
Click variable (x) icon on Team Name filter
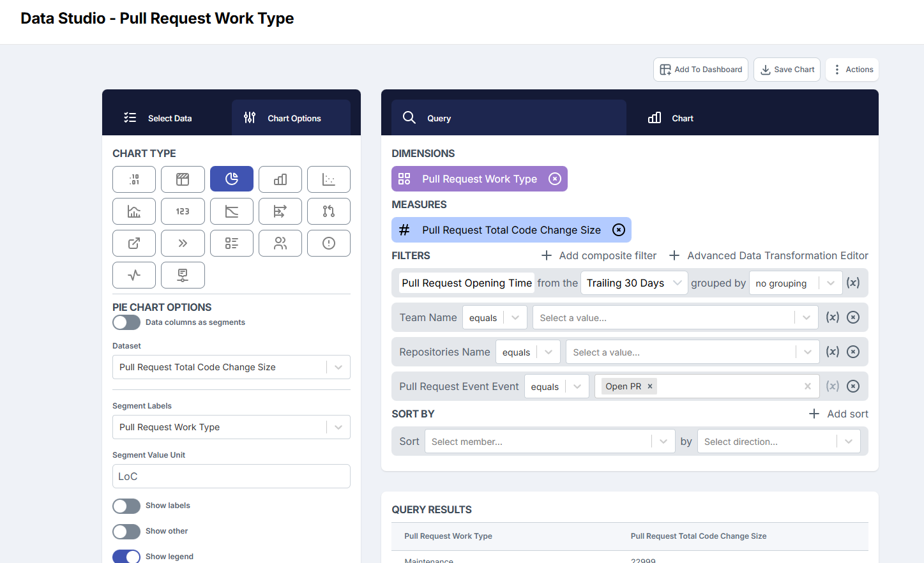tap(833, 317)
